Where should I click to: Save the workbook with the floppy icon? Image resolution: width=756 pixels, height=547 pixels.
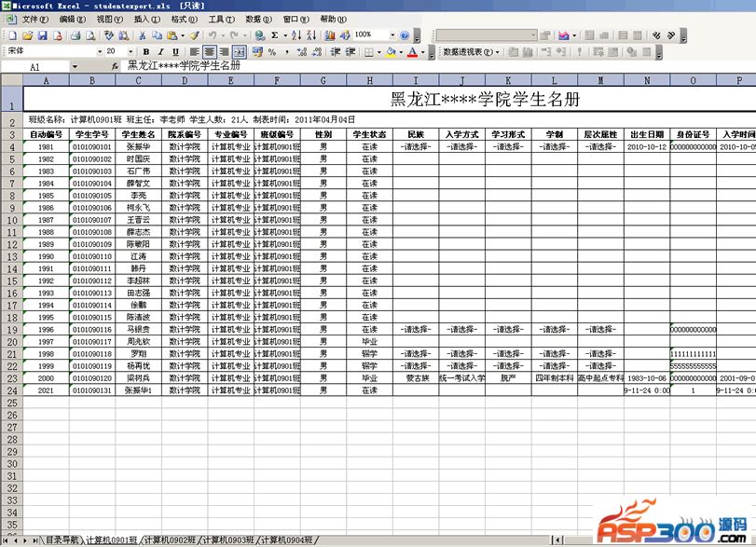click(43, 35)
